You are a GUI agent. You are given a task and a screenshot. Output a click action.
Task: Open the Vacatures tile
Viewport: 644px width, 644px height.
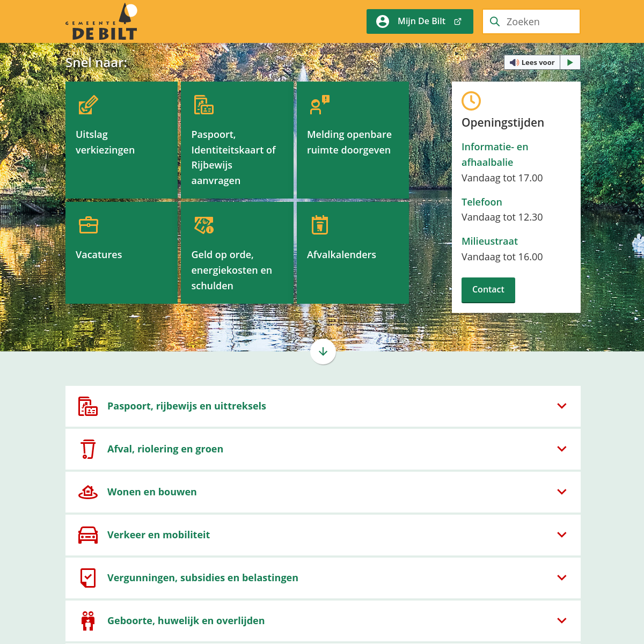122,253
